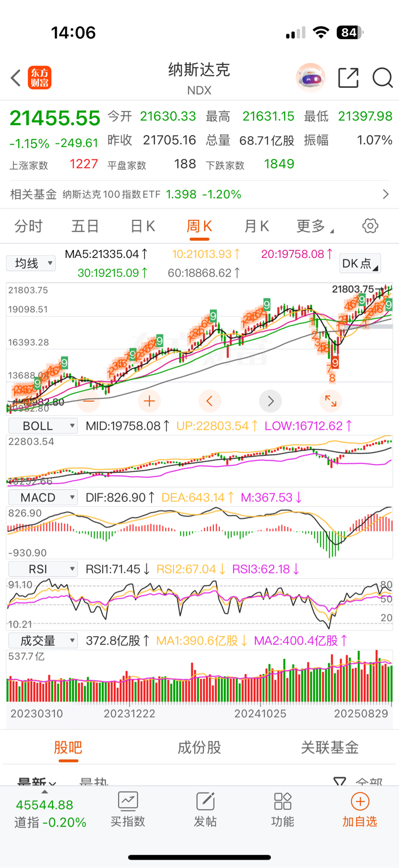399x868 pixels.
Task: Tap the RSI line chart
Action: (x=199, y=604)
